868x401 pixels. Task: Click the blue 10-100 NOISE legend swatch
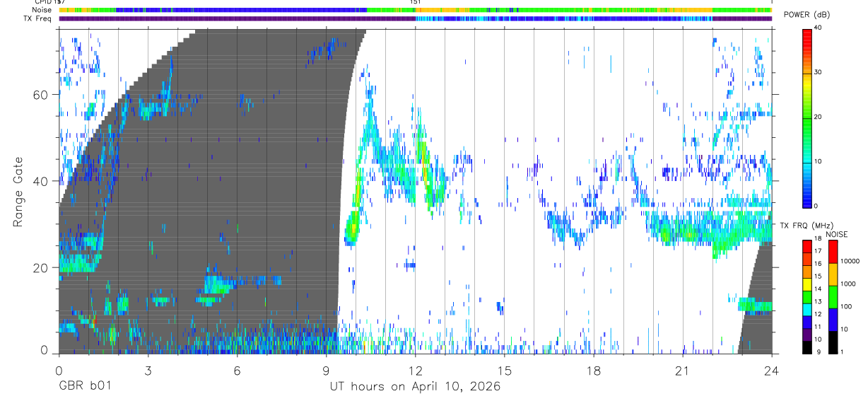(x=833, y=320)
